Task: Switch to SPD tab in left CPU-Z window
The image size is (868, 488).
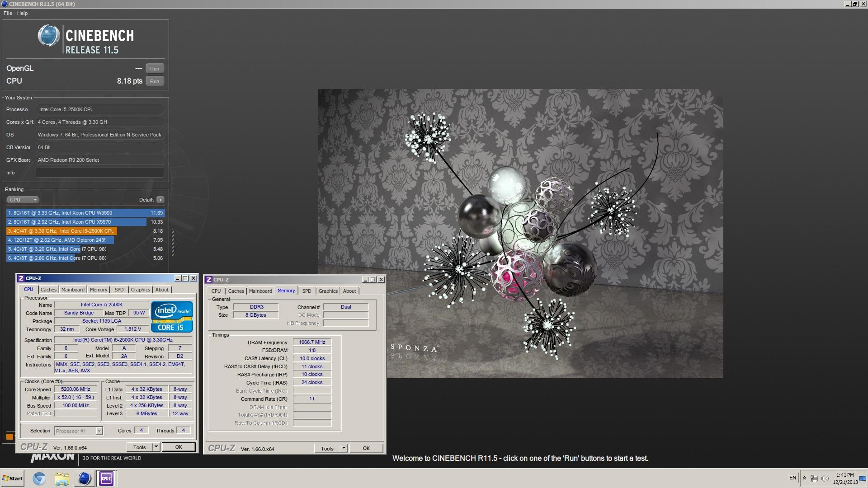Action: tap(119, 290)
